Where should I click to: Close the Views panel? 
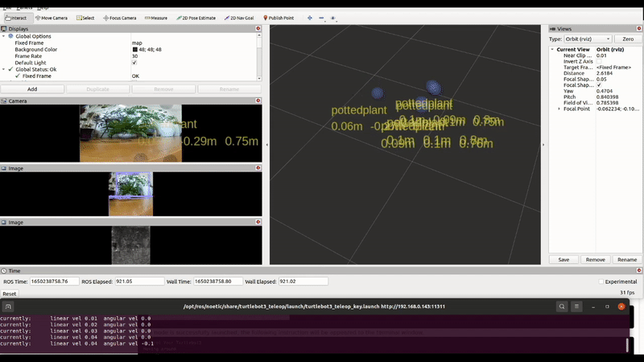[639, 29]
